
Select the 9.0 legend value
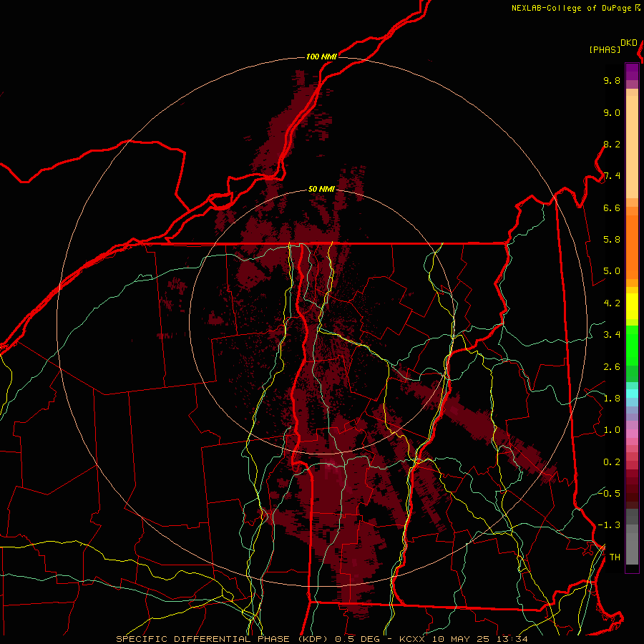click(x=612, y=112)
